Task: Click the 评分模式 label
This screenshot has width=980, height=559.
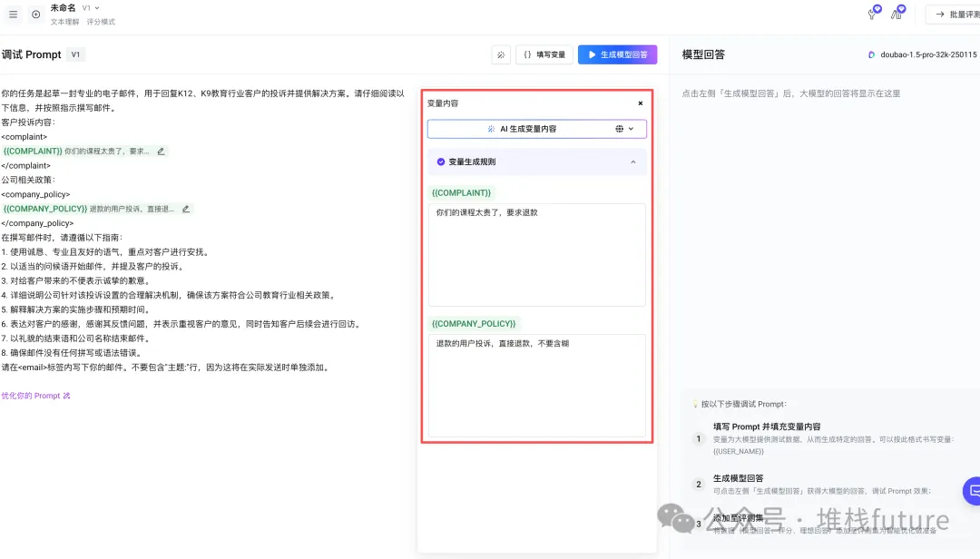Action: [101, 22]
